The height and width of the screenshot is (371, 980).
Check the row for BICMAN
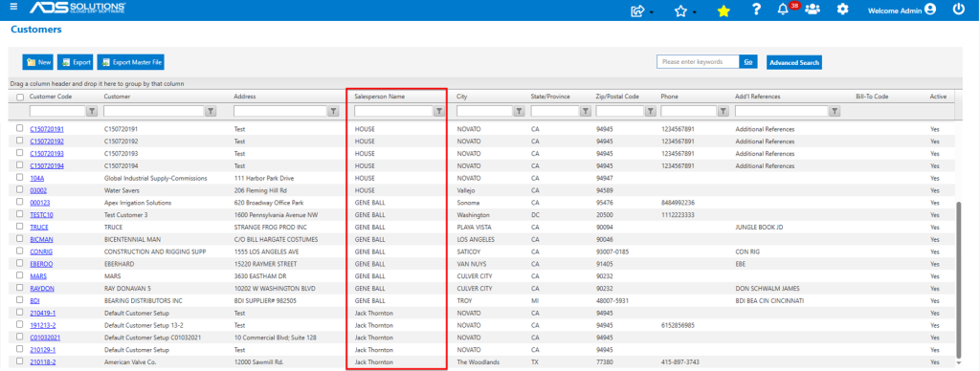click(20, 239)
